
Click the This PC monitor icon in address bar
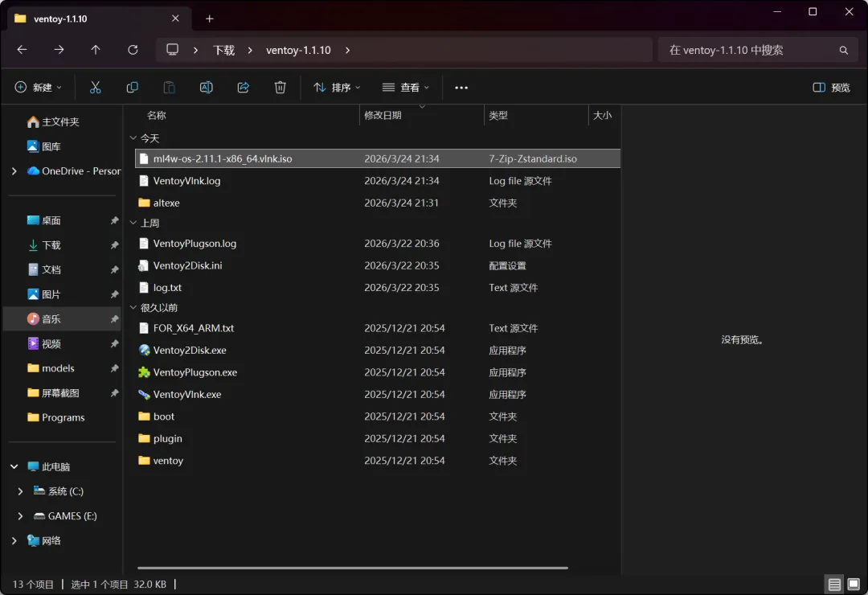(173, 49)
